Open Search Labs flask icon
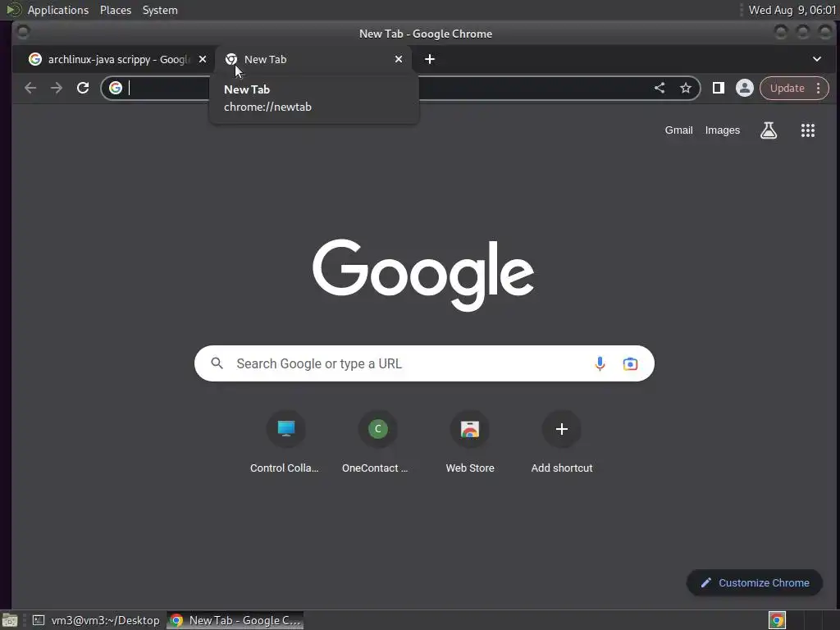Image resolution: width=840 pixels, height=630 pixels. [x=769, y=130]
